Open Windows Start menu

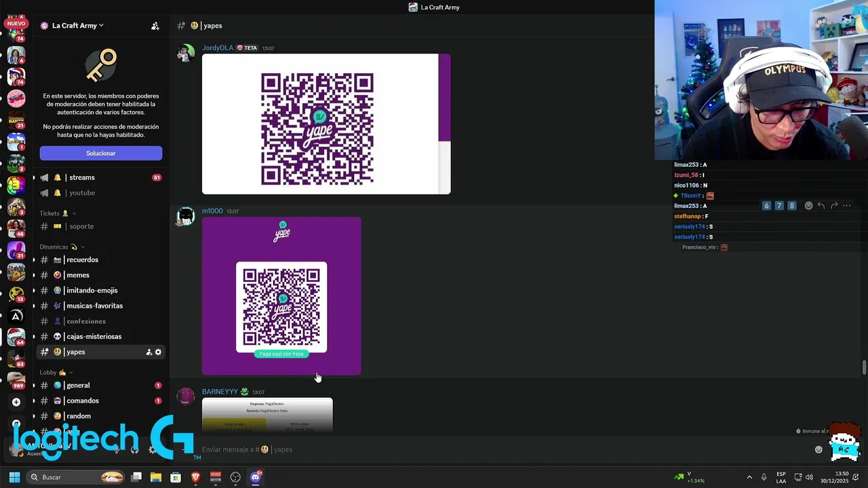coord(14,477)
